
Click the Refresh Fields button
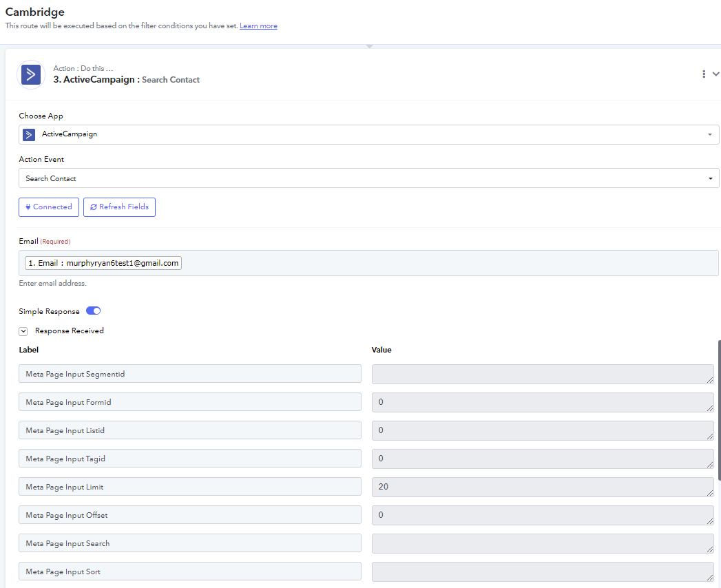(120, 207)
